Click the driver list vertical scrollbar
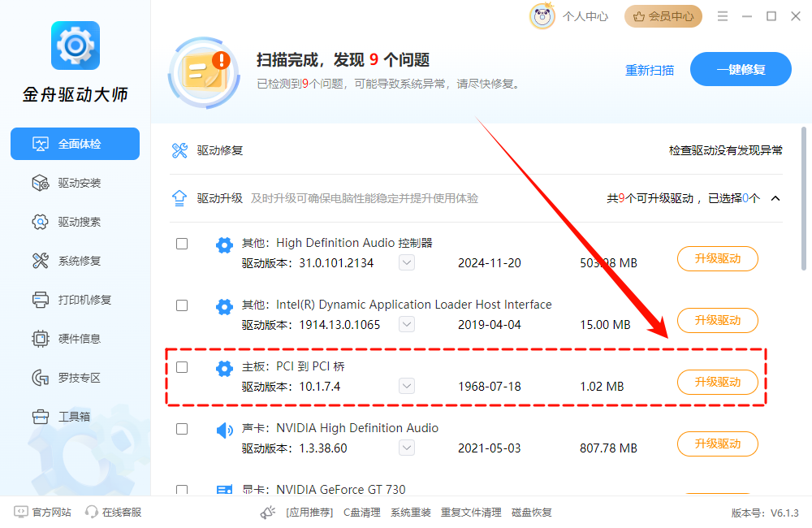 [804, 198]
